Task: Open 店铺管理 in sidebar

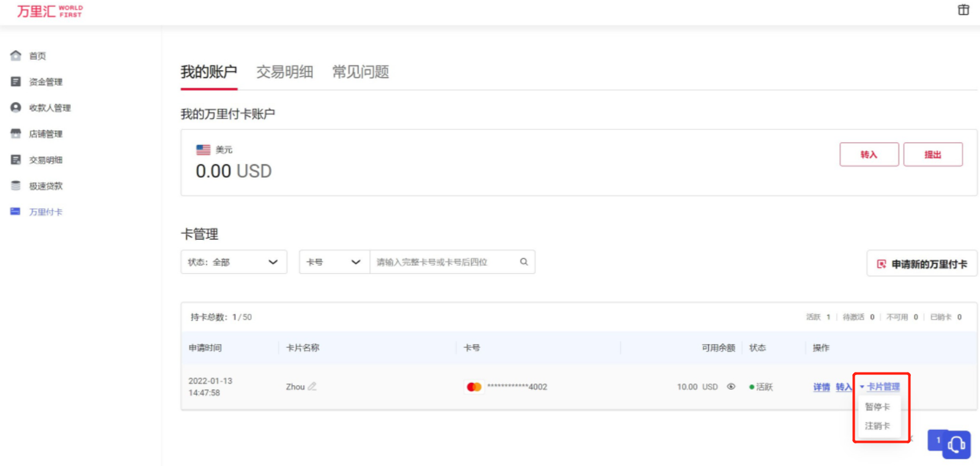Action: [46, 134]
